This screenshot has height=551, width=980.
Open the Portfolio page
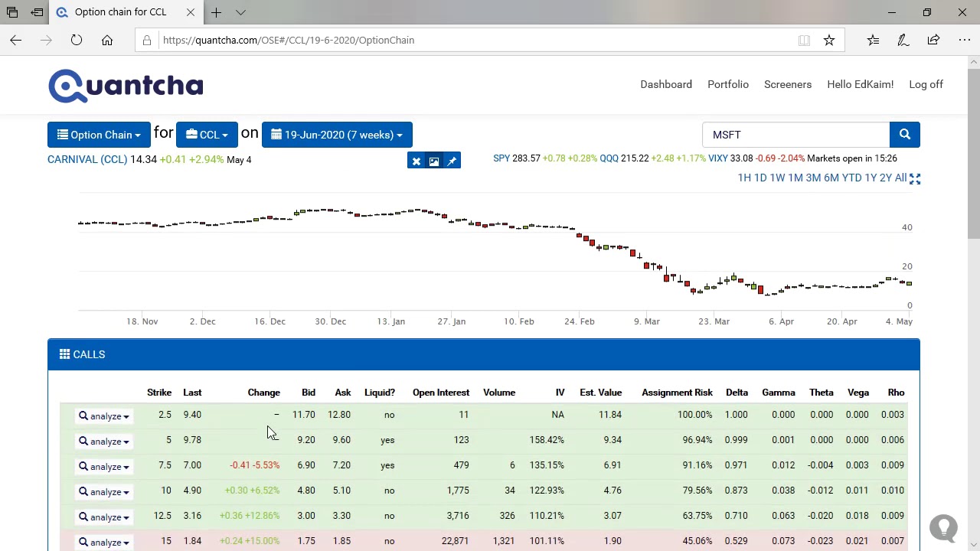[x=728, y=84]
